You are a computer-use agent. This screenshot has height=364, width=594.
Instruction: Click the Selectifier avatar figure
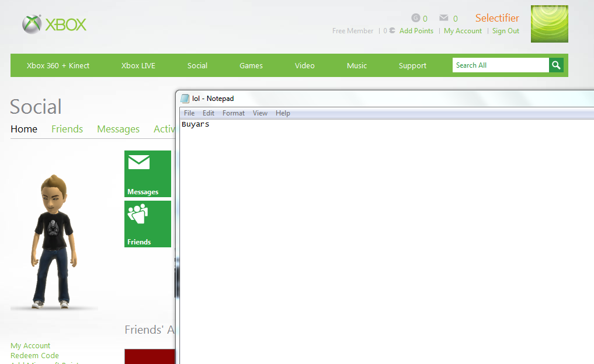[x=54, y=242]
